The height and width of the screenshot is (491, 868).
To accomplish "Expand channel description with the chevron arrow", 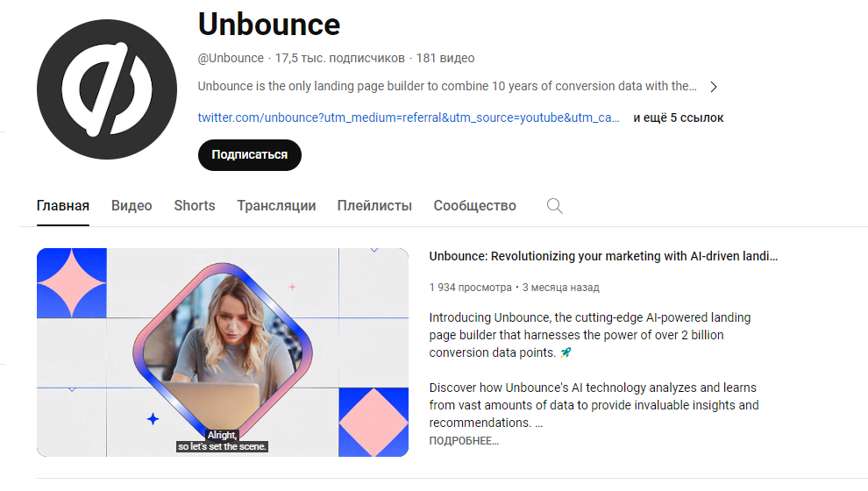I will pyautogui.click(x=714, y=87).
